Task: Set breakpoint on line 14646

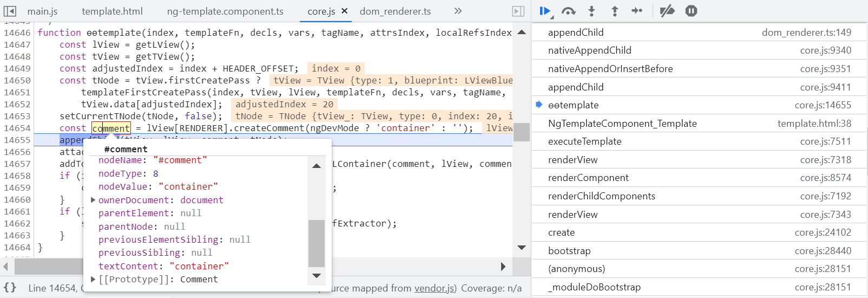Action: point(17,33)
